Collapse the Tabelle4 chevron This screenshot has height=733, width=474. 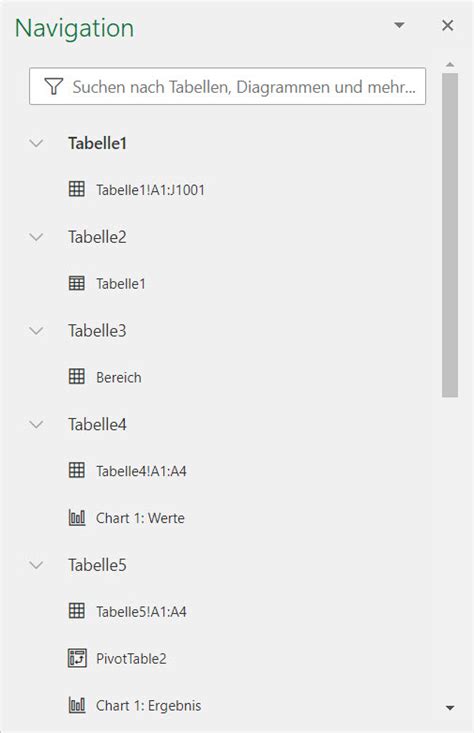click(36, 424)
